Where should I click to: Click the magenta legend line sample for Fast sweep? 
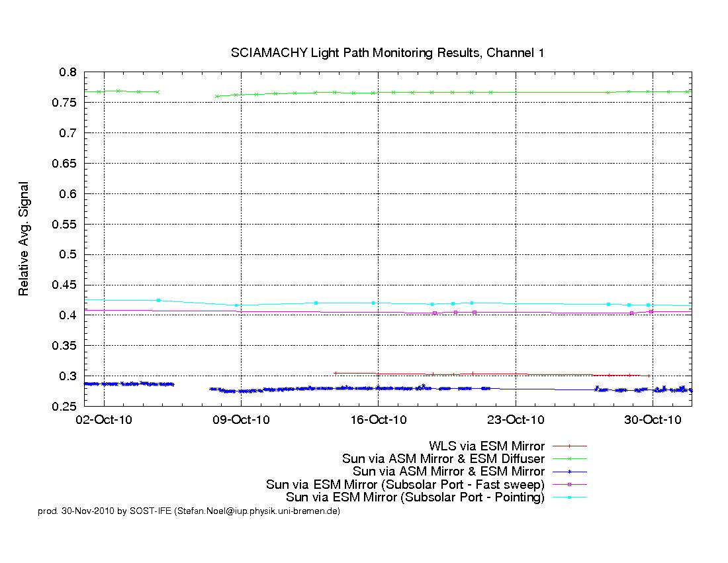570,484
